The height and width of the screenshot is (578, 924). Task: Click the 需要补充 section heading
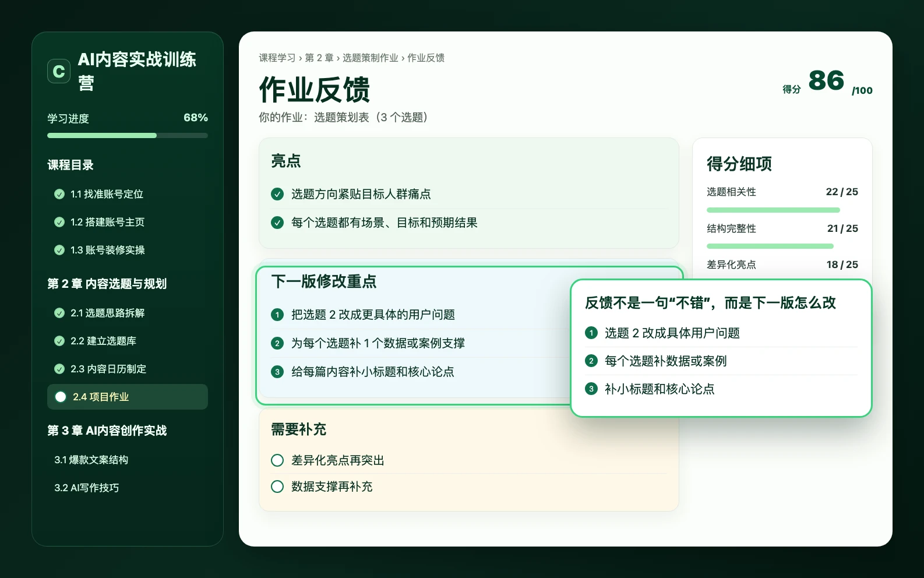coord(298,429)
